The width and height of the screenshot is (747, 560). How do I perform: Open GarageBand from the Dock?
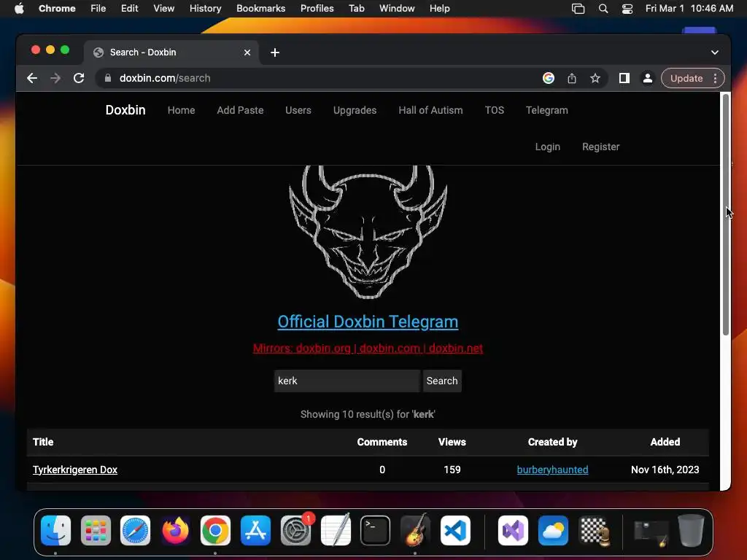click(x=415, y=531)
